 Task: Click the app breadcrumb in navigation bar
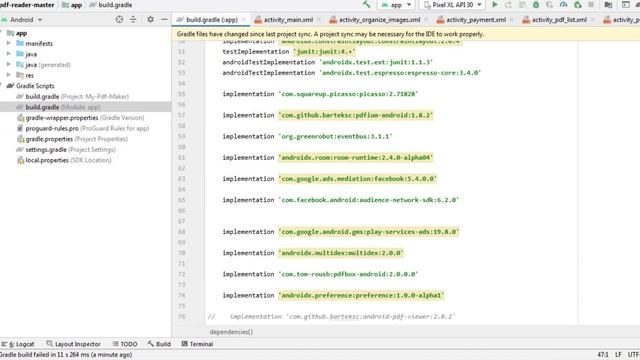pos(72,5)
